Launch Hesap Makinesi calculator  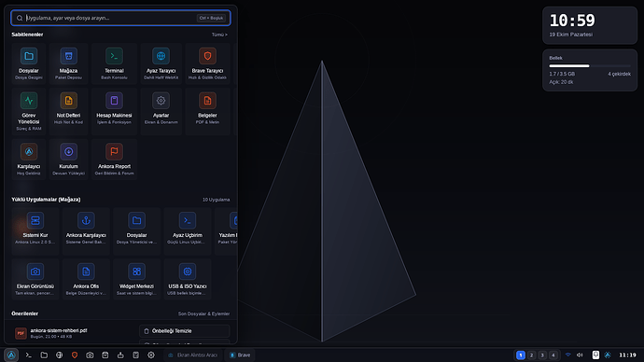(114, 111)
